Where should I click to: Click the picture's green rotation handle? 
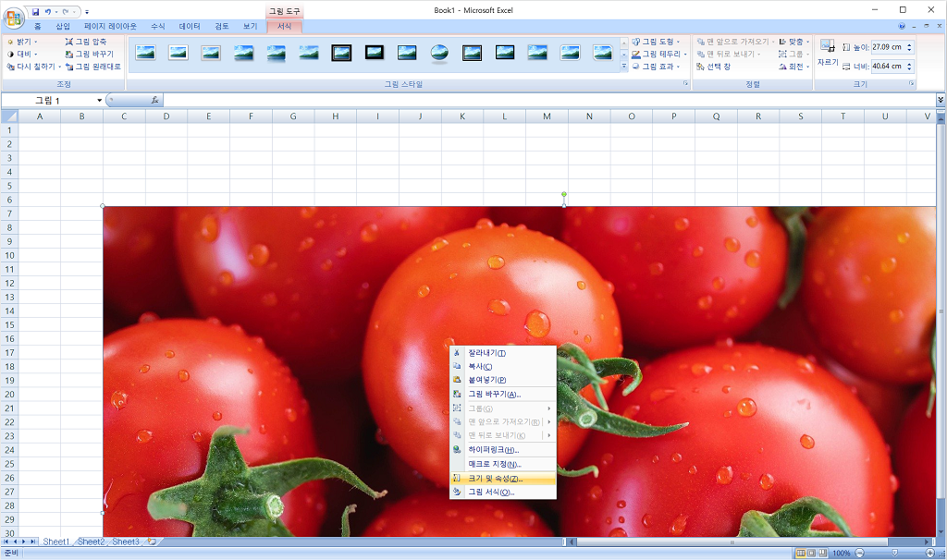click(x=564, y=194)
